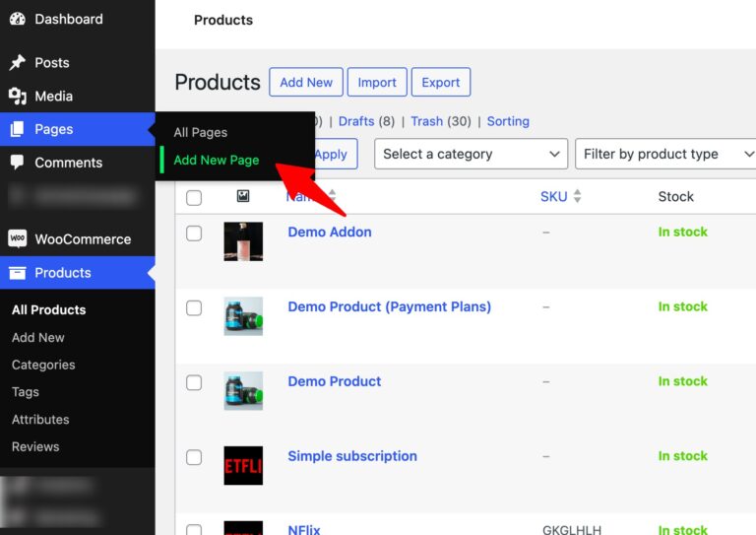Click the Dashboard gauge icon
The height and width of the screenshot is (535, 756).
17,19
